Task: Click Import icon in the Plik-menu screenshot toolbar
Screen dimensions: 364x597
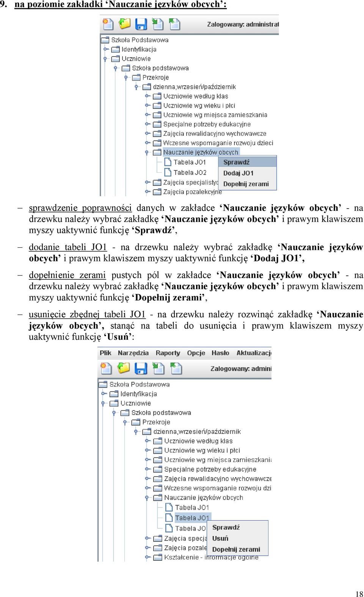Action: click(x=158, y=368)
